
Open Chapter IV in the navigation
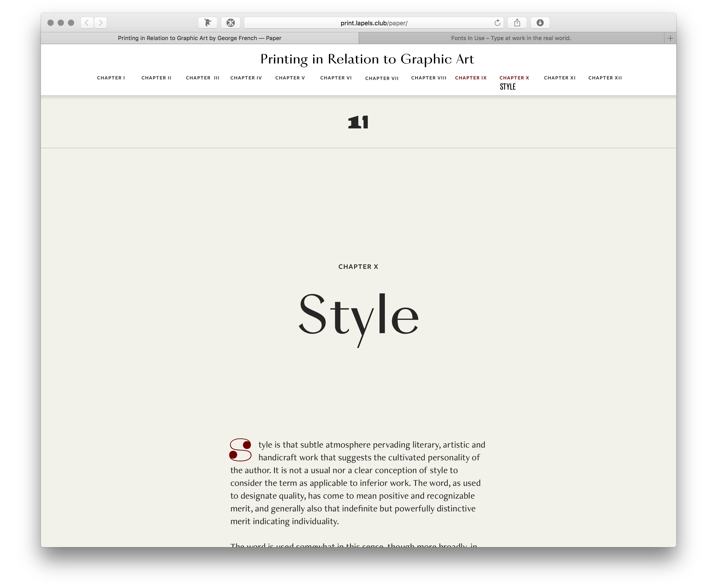pyautogui.click(x=246, y=78)
